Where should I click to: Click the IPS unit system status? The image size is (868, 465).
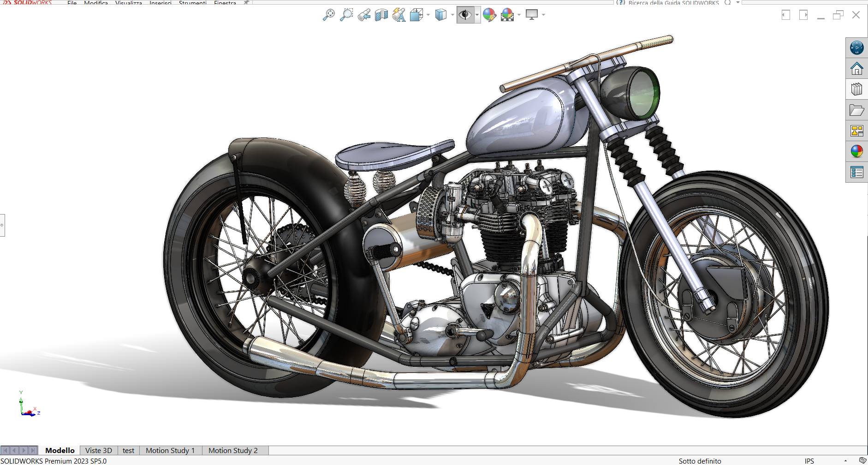pos(809,461)
